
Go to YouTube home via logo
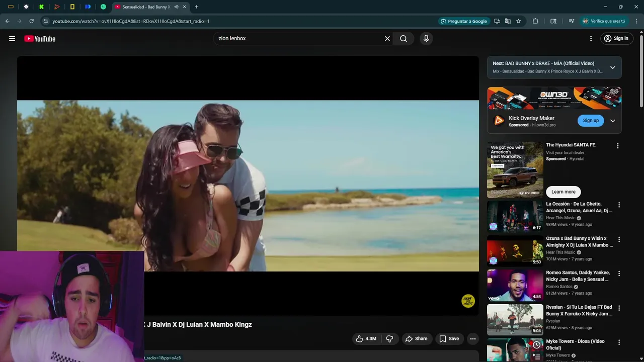[x=40, y=39]
